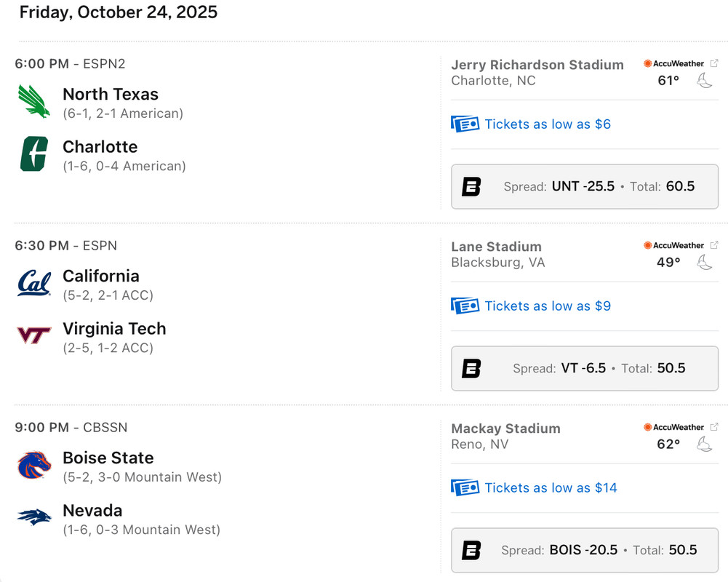Screen dimensions: 728x582
Task: Click the North Texas eagle logo
Action: pos(34,101)
